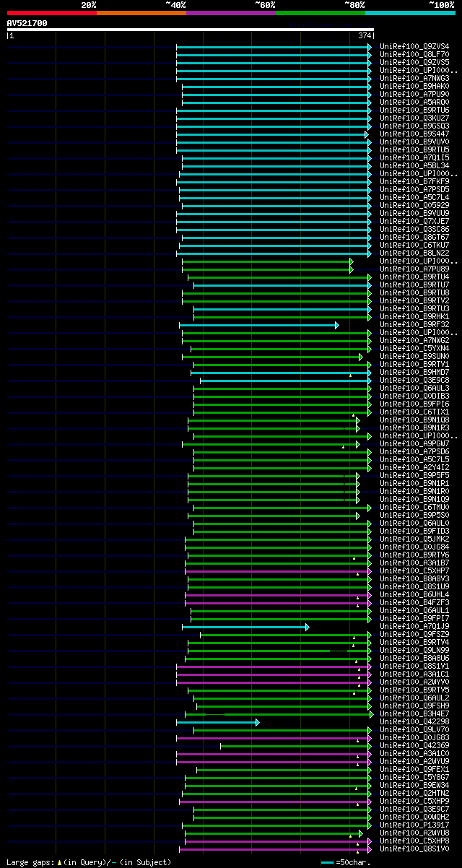This screenshot has width=462, height=868.
Task: Select label UniRef100_Q9FSZ9
Action: click(x=414, y=634)
